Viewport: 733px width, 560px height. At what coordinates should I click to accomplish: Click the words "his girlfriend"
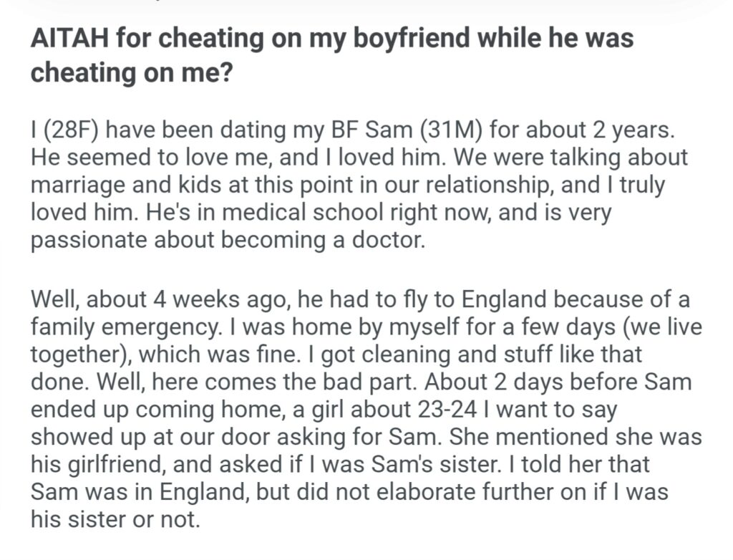click(x=94, y=462)
